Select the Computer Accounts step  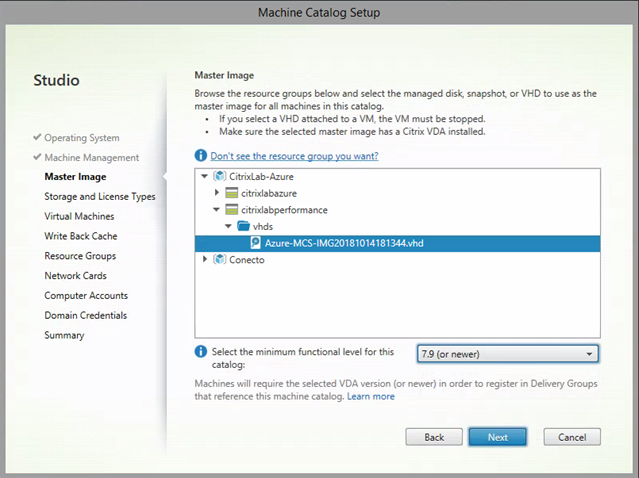86,295
